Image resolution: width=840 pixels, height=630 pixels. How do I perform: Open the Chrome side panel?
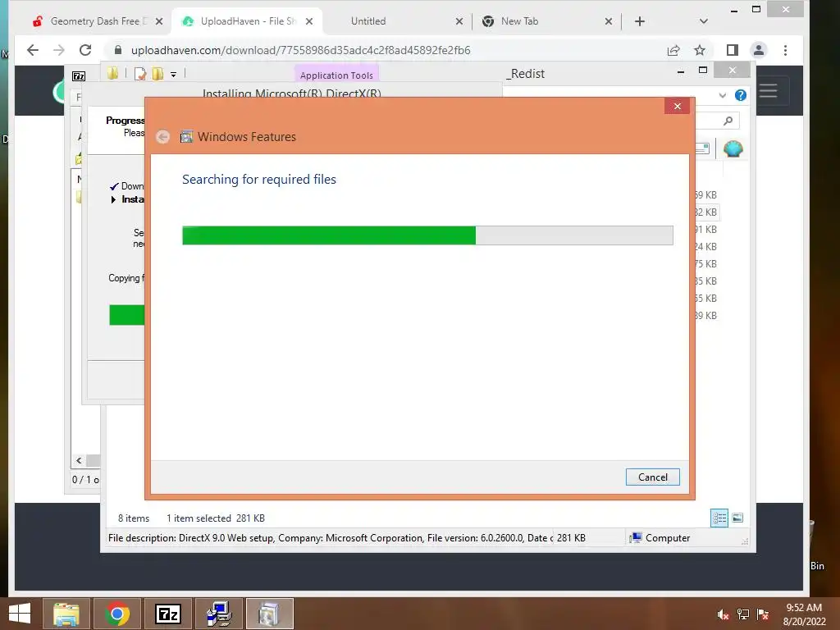pyautogui.click(x=733, y=50)
